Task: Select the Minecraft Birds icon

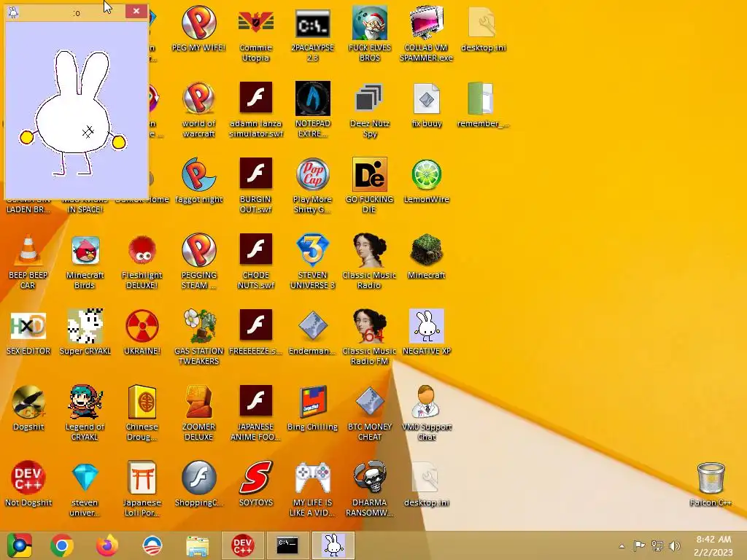Action: point(85,250)
